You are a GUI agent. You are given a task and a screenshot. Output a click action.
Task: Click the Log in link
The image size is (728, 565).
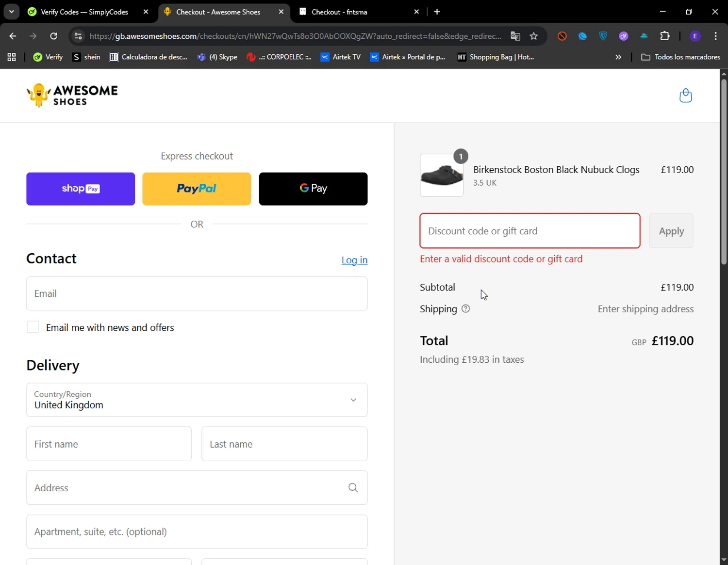pos(354,260)
